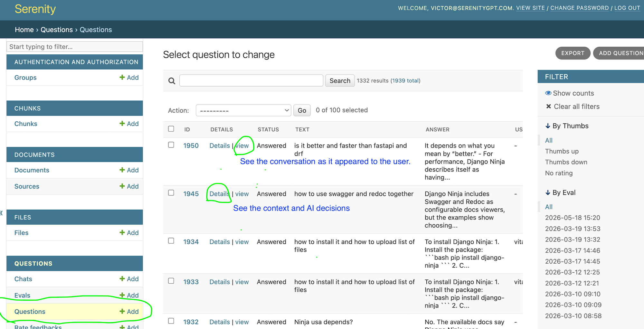Open Details for question 1934

click(x=220, y=242)
